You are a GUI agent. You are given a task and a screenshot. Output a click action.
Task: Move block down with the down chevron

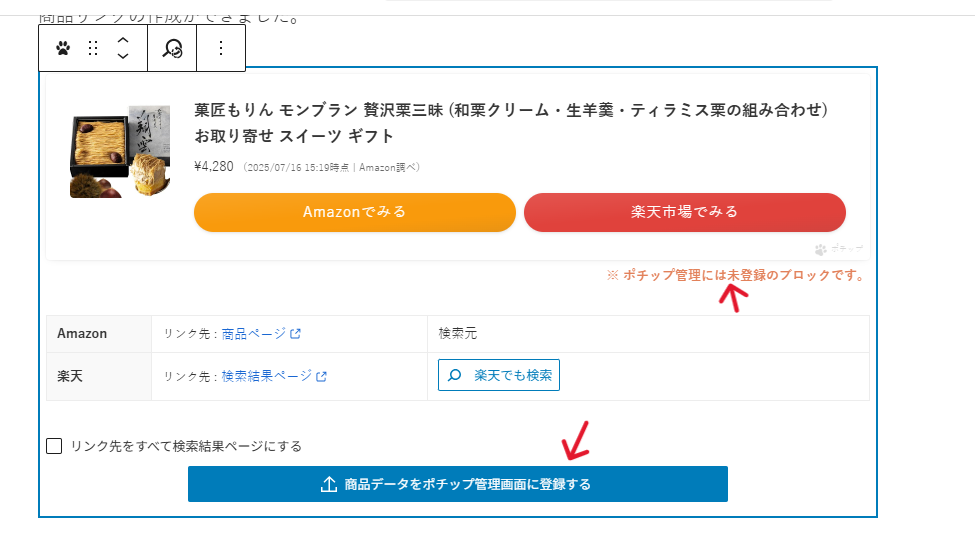pyautogui.click(x=123, y=56)
